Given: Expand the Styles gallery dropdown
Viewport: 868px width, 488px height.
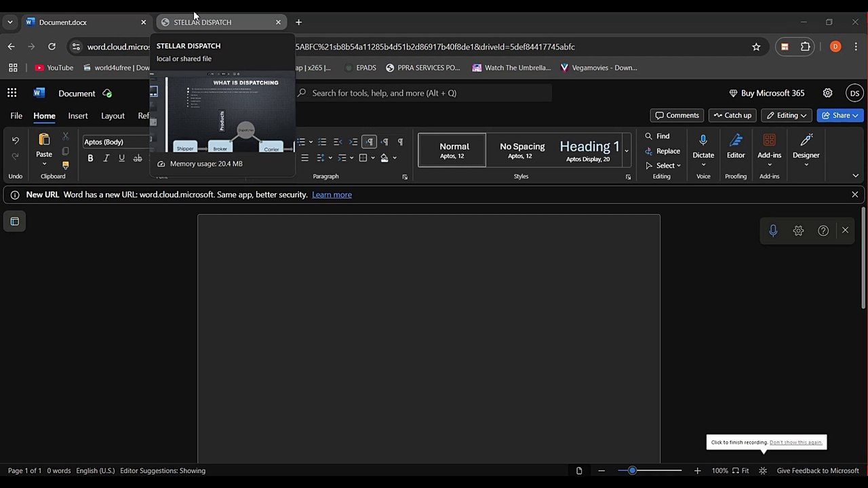Looking at the screenshot, I should [x=627, y=150].
